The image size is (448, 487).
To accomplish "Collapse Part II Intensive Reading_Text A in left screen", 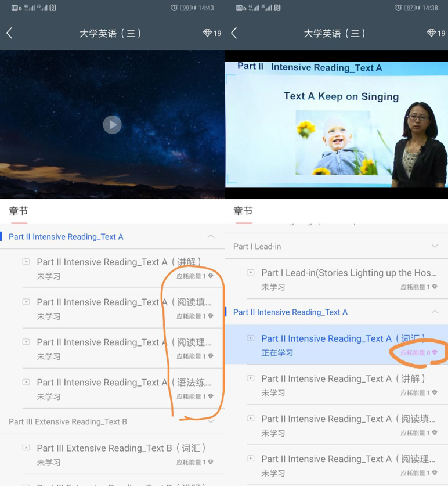I will [x=211, y=236].
